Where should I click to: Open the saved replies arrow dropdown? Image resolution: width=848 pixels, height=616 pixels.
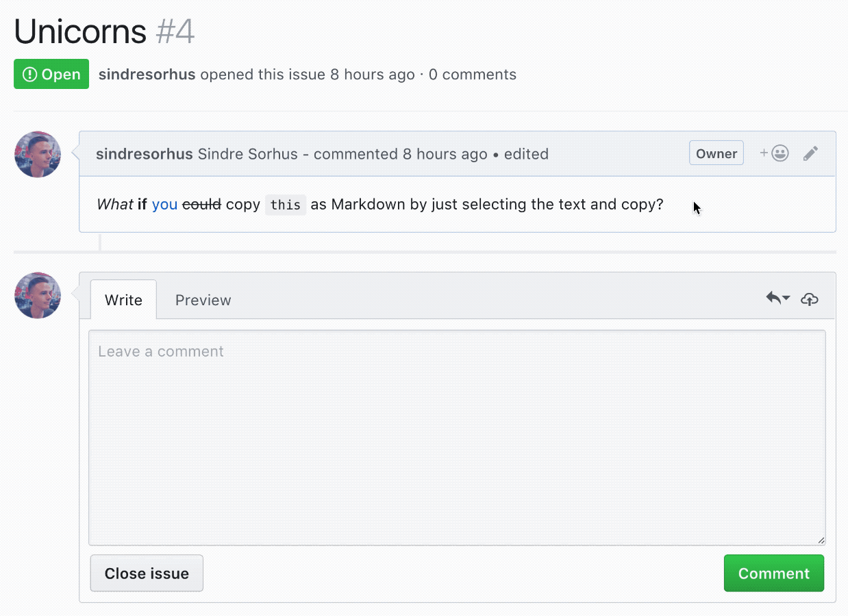point(777,298)
